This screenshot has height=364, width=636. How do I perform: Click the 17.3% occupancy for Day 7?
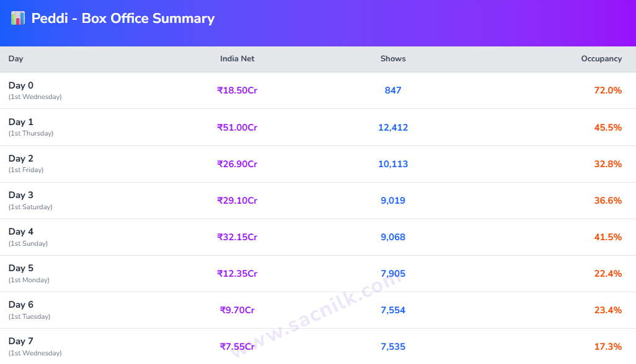pyautogui.click(x=607, y=347)
